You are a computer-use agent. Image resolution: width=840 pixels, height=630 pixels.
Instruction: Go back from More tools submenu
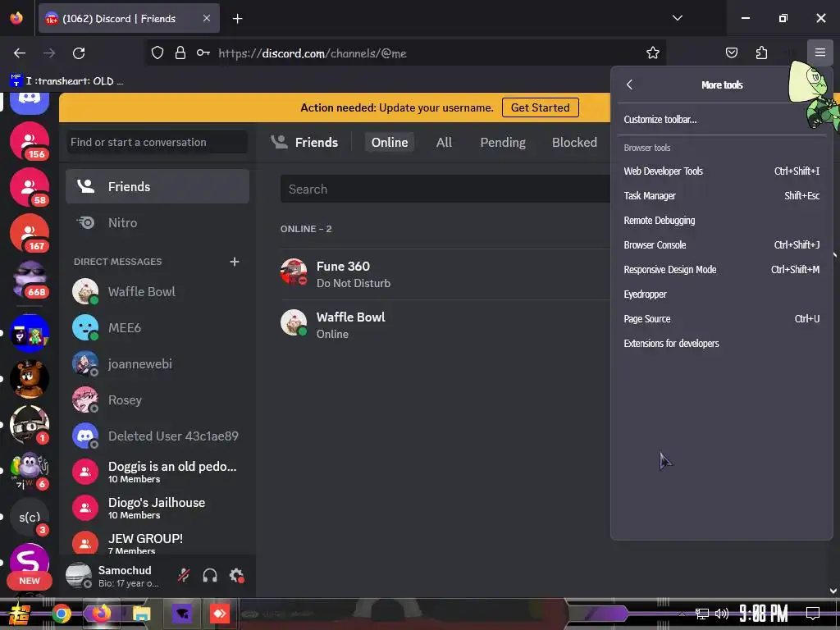click(629, 84)
